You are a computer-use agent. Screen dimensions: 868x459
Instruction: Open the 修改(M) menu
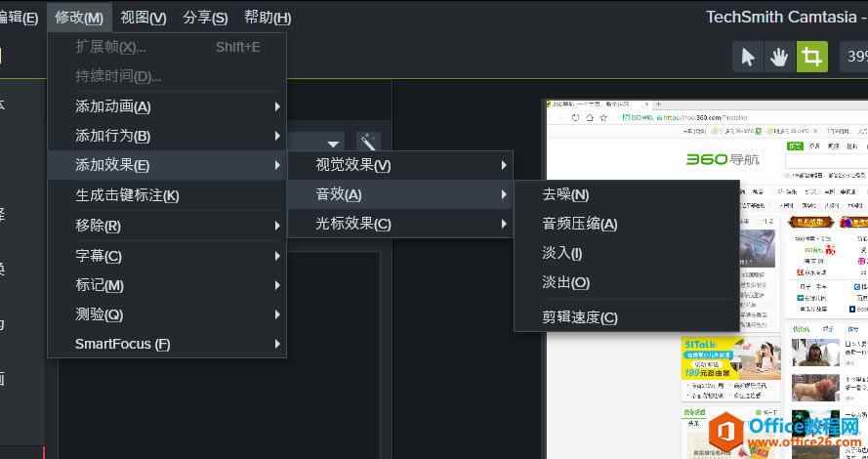[x=79, y=18]
